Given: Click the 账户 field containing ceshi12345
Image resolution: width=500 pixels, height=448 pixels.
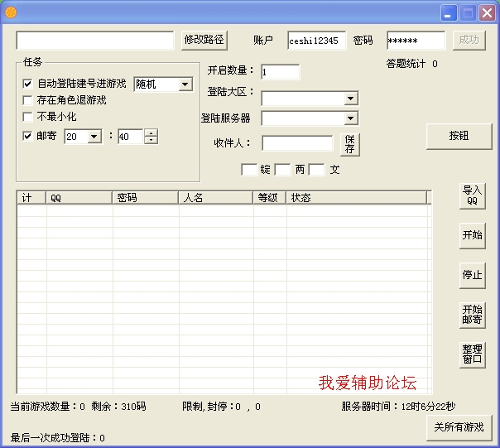Looking at the screenshot, I should click(316, 41).
